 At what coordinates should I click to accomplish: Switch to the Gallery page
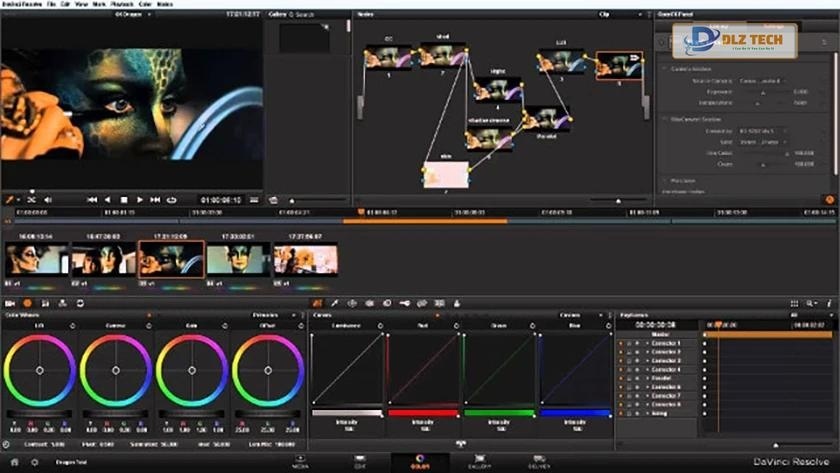coord(479,462)
